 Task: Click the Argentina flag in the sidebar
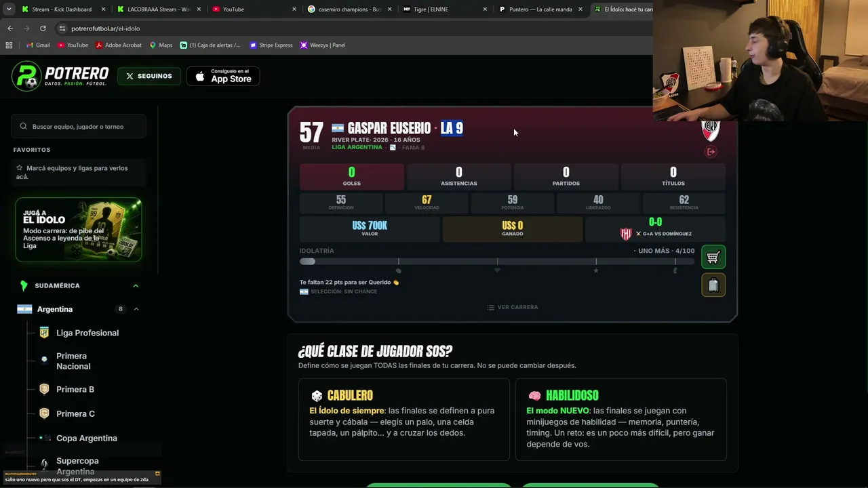24,309
